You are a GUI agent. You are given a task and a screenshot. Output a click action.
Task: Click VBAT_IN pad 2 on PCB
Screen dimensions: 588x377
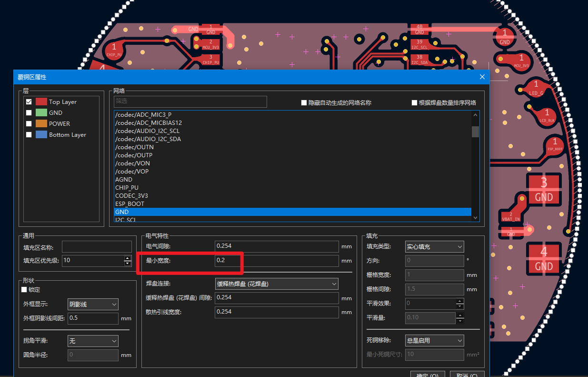click(x=511, y=216)
